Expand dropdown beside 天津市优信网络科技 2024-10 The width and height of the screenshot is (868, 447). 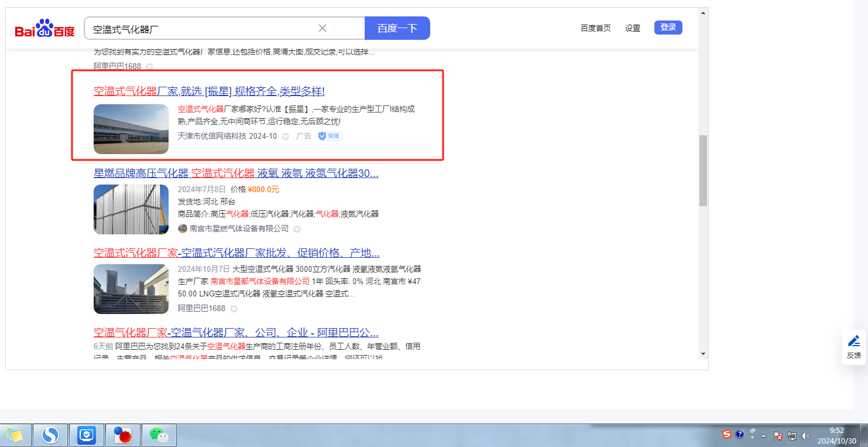click(286, 137)
